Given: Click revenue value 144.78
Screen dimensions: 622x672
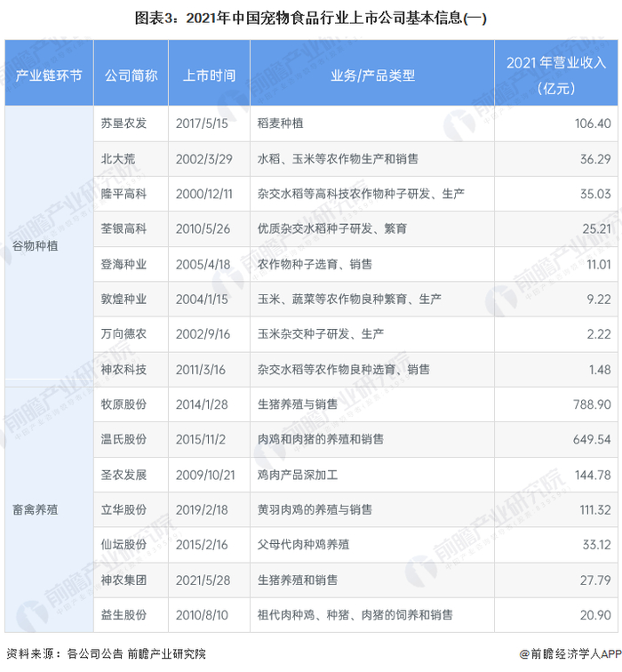Looking at the screenshot, I should 593,475.
